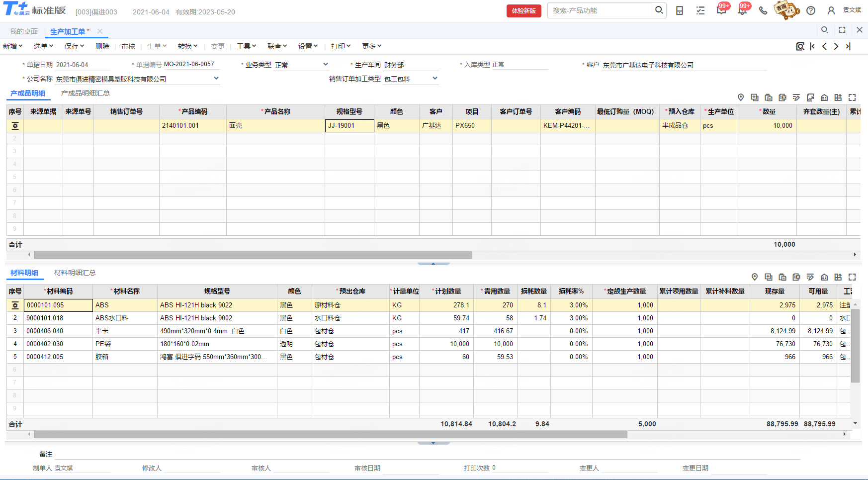Click the magnifier icon in the search box

point(659,10)
